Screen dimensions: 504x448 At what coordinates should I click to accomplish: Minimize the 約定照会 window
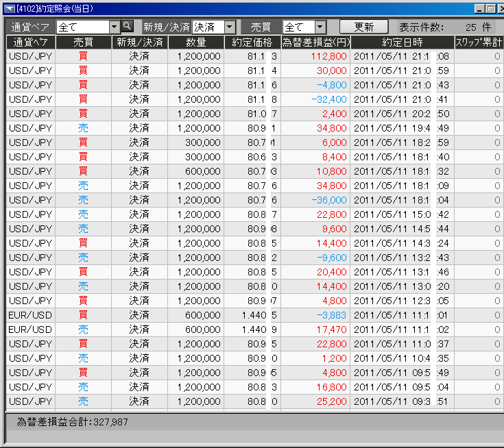[479, 9]
